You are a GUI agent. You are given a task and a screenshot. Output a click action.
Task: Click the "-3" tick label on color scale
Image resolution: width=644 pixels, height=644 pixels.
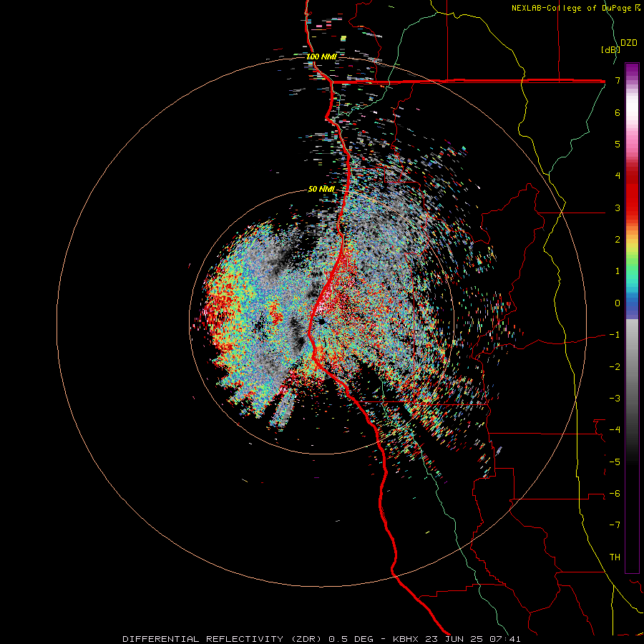(615, 399)
